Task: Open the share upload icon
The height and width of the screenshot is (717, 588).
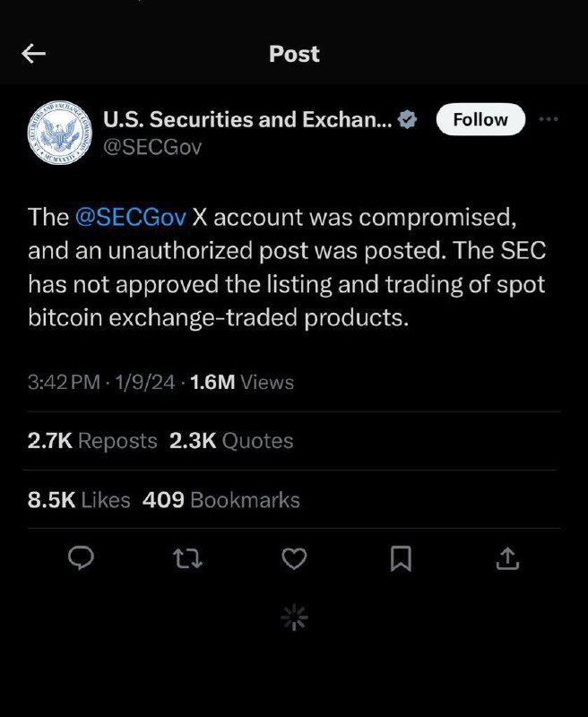Action: pyautogui.click(x=507, y=558)
